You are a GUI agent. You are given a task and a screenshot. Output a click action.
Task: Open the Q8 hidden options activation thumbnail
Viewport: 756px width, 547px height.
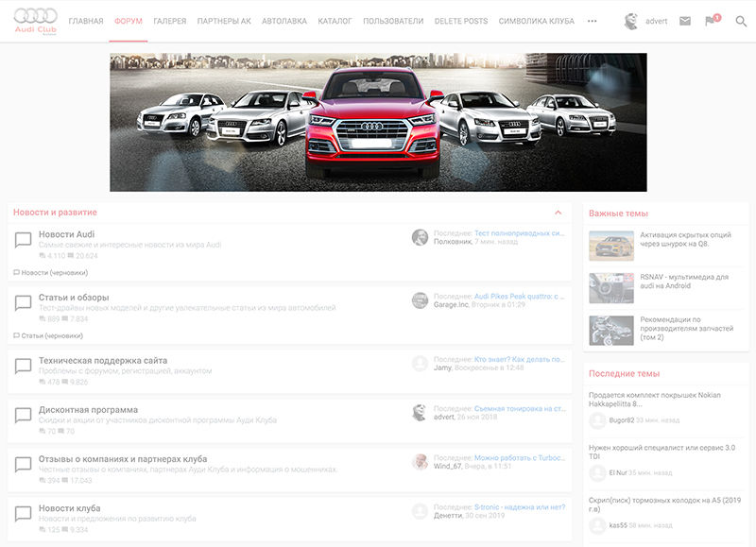[611, 246]
